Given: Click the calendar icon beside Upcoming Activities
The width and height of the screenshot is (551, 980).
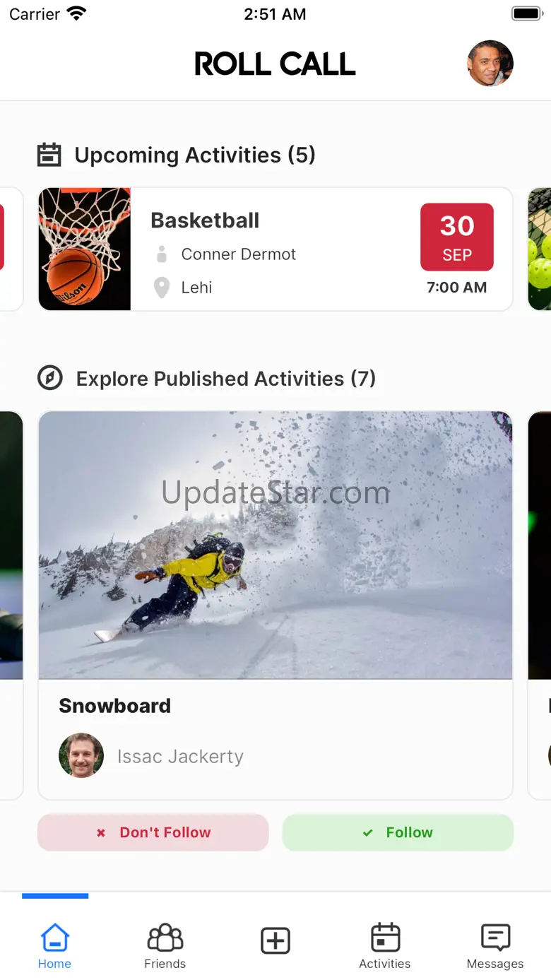Looking at the screenshot, I should click(x=49, y=155).
